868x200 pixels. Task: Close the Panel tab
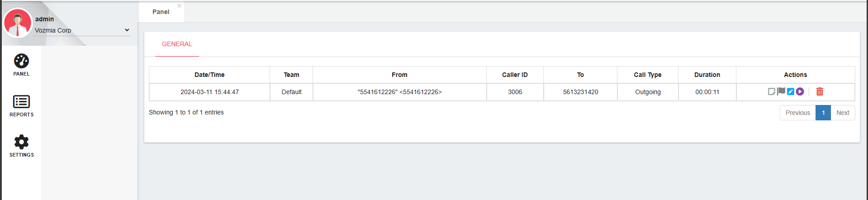click(180, 6)
